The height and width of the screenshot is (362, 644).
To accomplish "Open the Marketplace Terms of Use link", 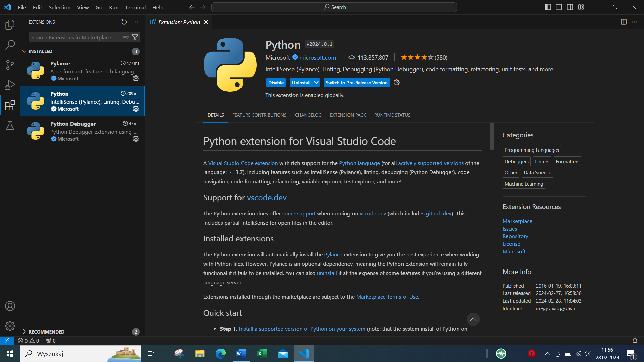I will pyautogui.click(x=387, y=297).
